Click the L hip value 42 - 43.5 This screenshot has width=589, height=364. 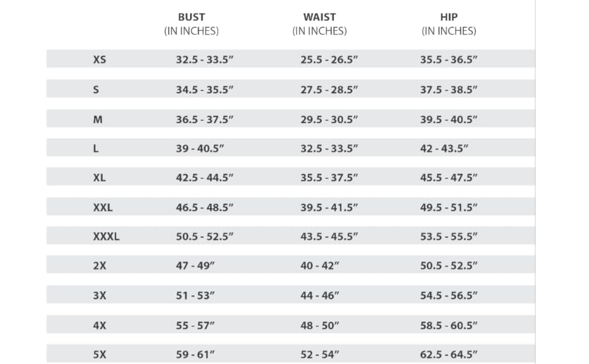pos(444,149)
